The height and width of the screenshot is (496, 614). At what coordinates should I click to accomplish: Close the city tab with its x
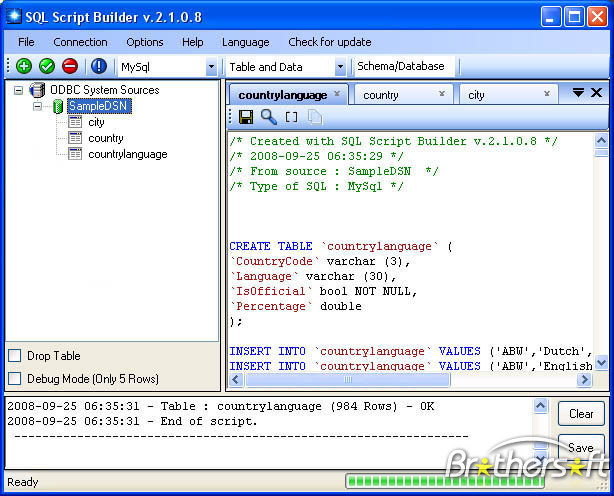pyautogui.click(x=547, y=94)
